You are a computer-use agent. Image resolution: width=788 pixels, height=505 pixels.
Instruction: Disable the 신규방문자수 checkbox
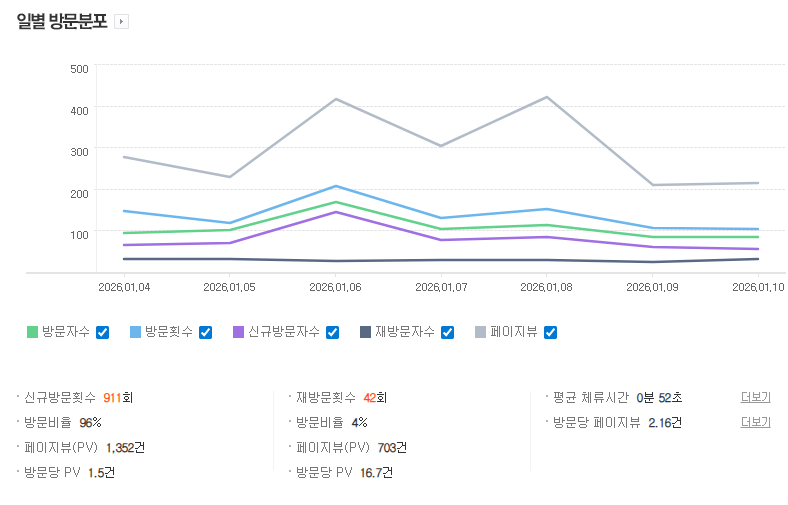332,332
